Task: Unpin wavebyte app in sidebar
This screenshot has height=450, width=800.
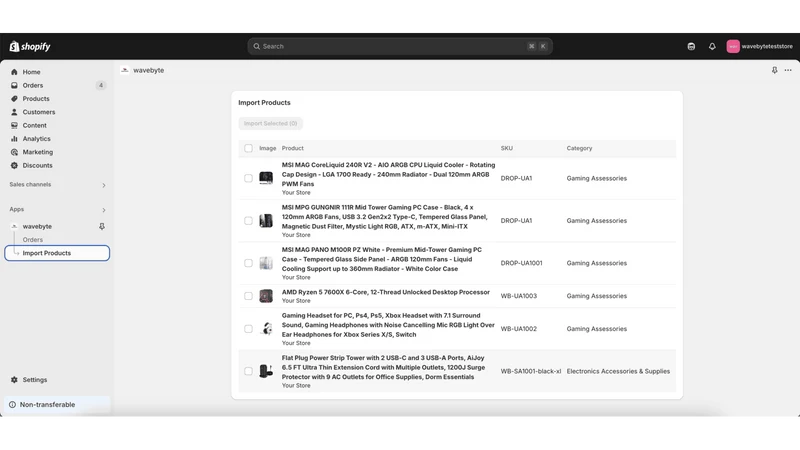Action: [x=102, y=226]
